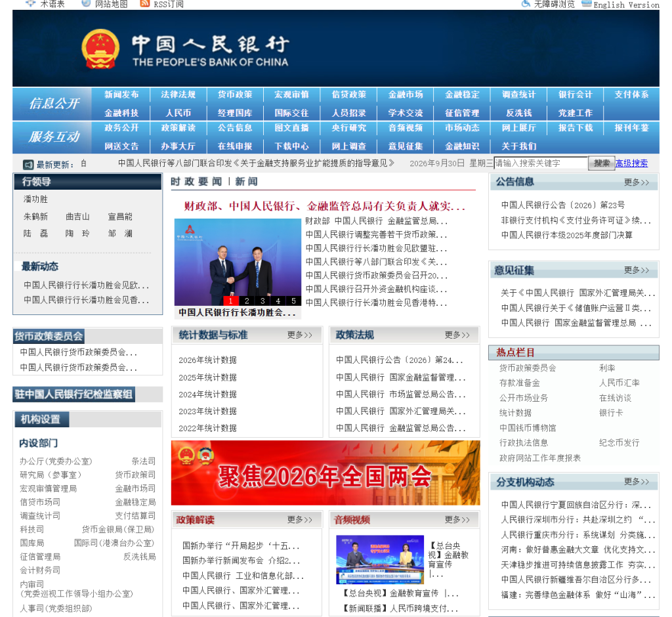Click the 搜索 search button
The width and height of the screenshot is (672, 617).
(x=601, y=163)
